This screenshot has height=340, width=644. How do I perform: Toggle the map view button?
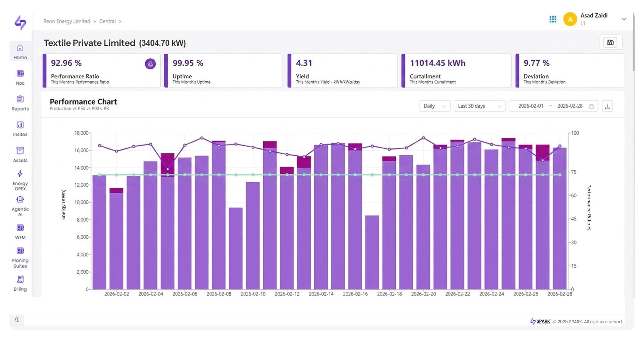(610, 43)
